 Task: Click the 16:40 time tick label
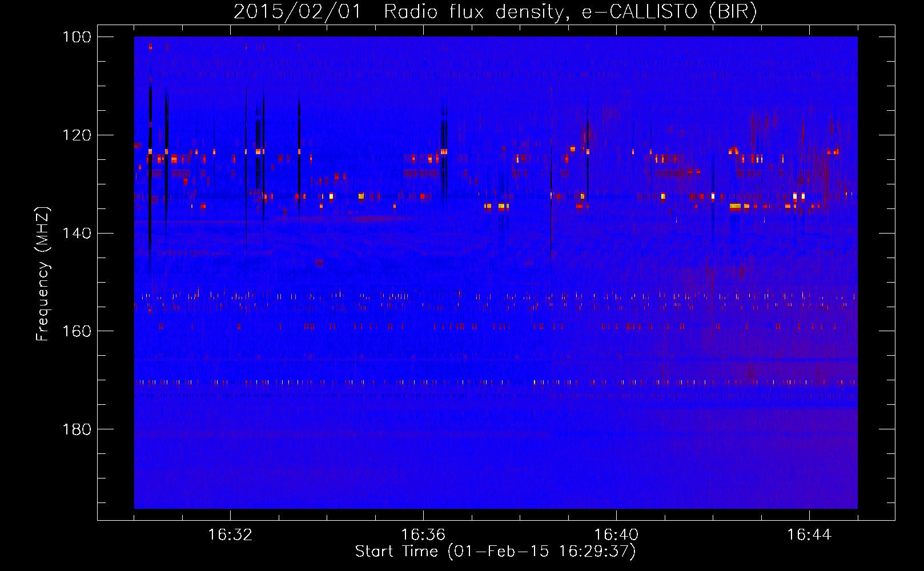point(616,535)
